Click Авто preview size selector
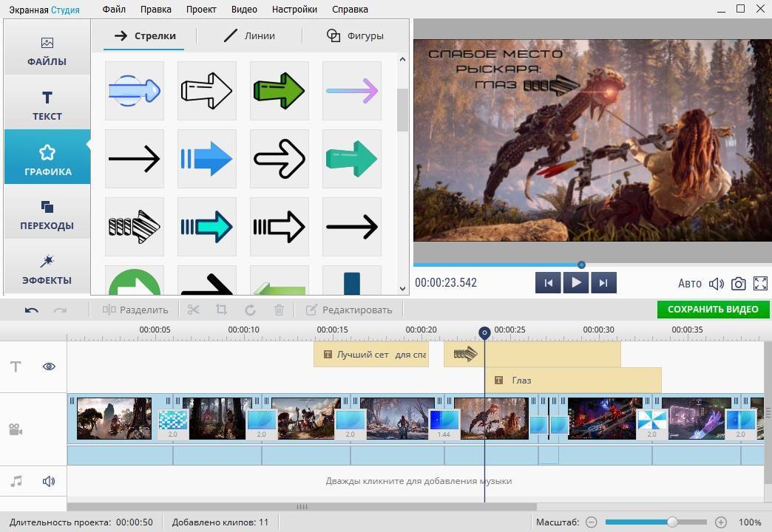Image resolution: width=772 pixels, height=532 pixels. point(689,283)
